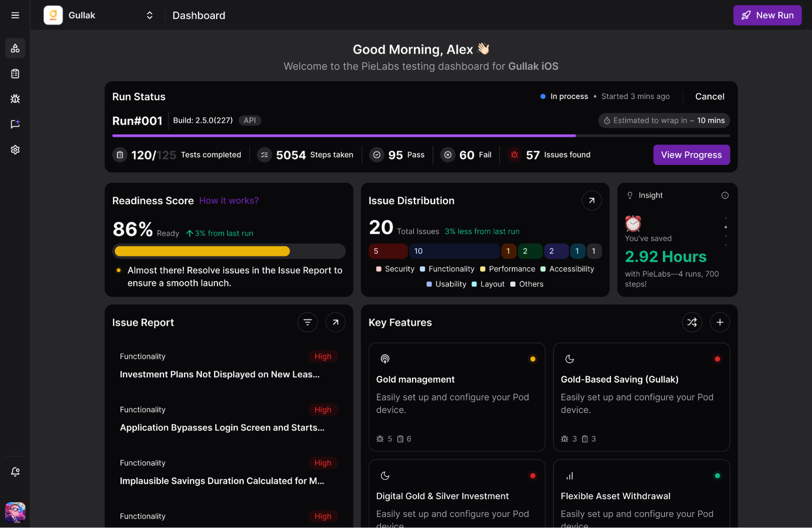
Task: Click bug count icon on Gold management card
Action: 380,439
